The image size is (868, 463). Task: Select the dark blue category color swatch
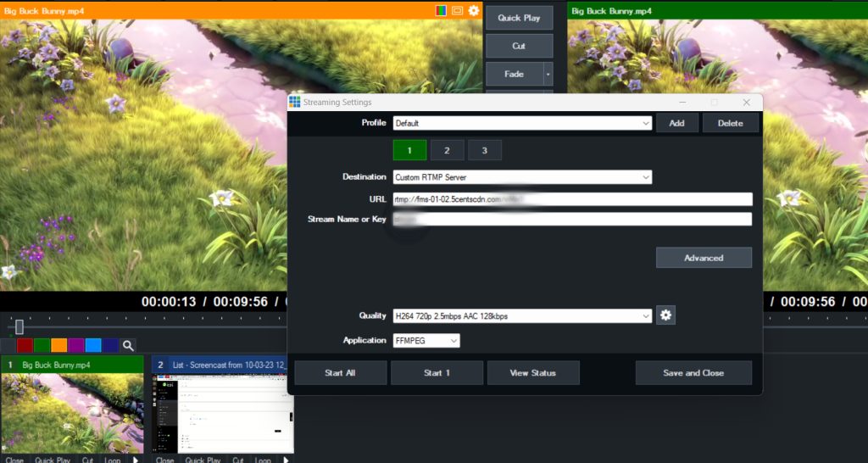tap(110, 346)
